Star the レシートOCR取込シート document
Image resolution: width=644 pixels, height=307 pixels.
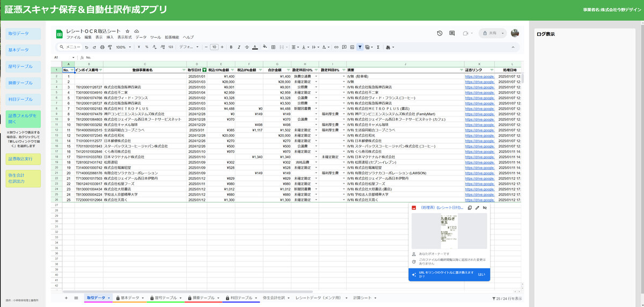click(127, 31)
